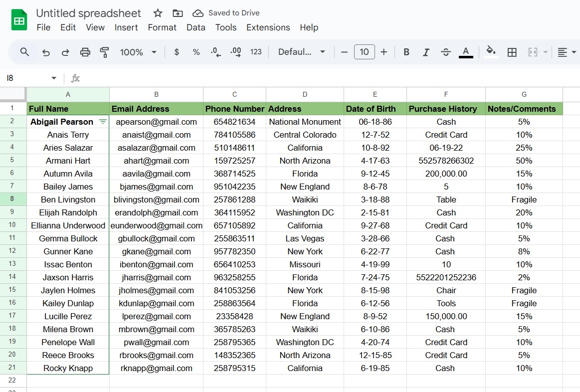Toggle strikethrough formatting
This screenshot has width=580, height=392.
click(x=446, y=52)
